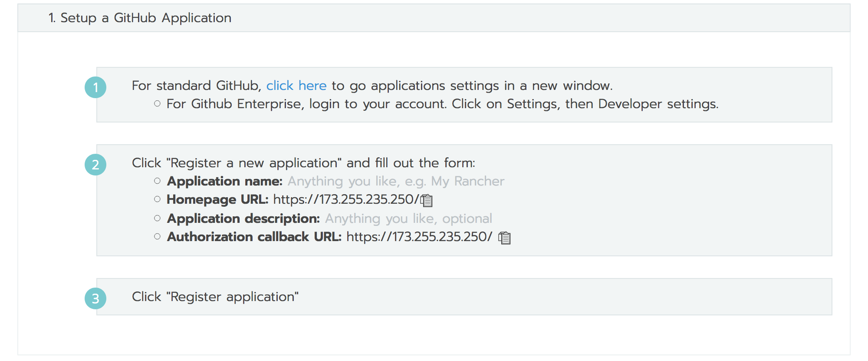The image size is (868, 361).
Task: Collapse the step 2 instruction panel
Action: pyautogui.click(x=464, y=200)
